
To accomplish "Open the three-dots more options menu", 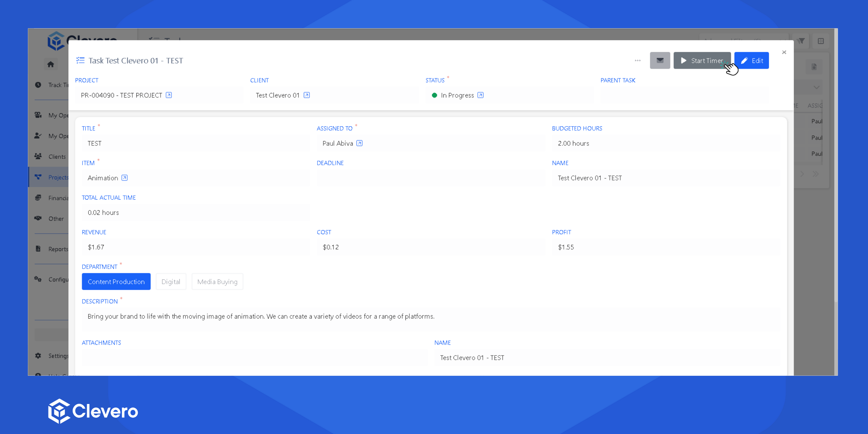I will (x=638, y=60).
